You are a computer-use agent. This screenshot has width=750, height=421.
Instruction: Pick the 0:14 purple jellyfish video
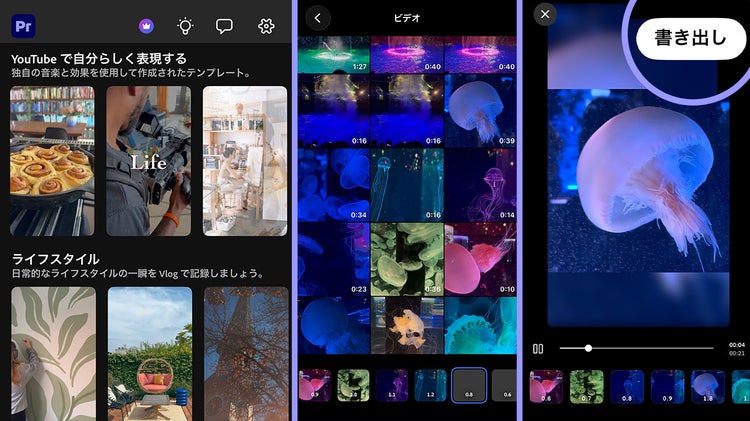(x=480, y=185)
